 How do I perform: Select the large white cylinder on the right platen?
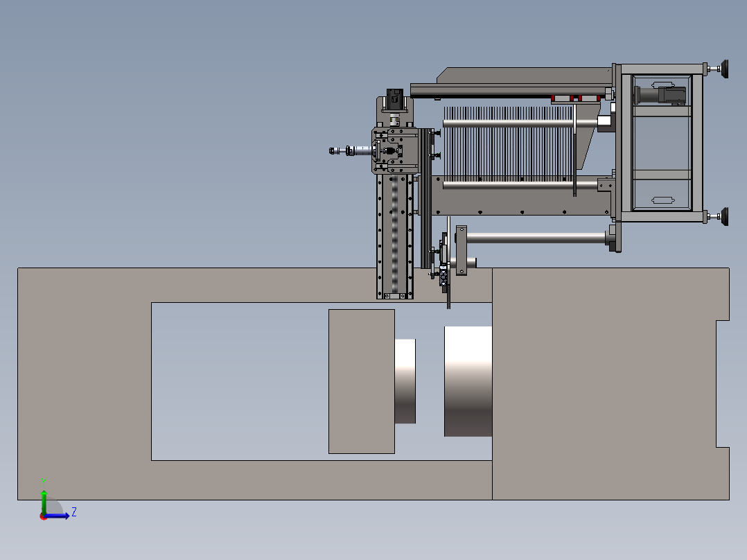click(x=468, y=381)
